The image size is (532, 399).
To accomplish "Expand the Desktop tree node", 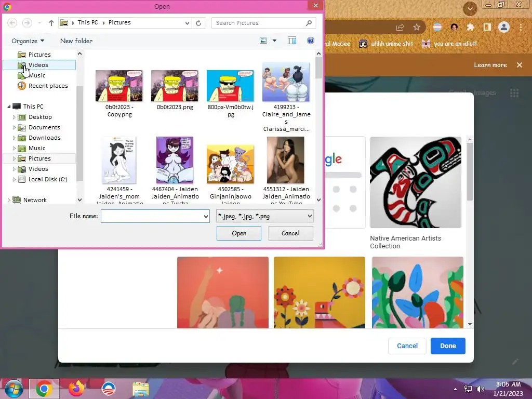I will [x=14, y=117].
